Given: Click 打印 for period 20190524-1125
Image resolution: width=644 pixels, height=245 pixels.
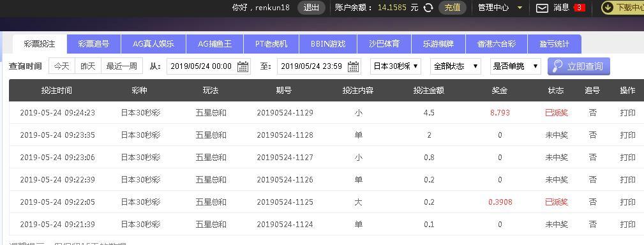Looking at the screenshot, I should pos(627,202).
